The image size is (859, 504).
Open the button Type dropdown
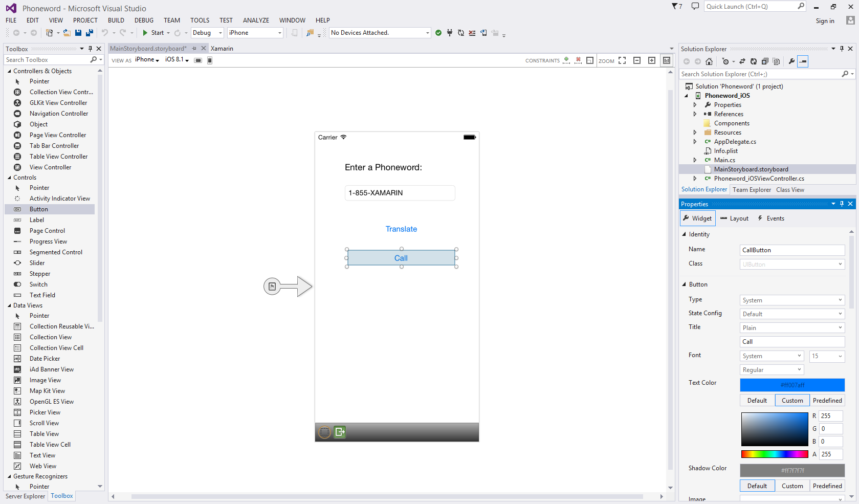792,300
